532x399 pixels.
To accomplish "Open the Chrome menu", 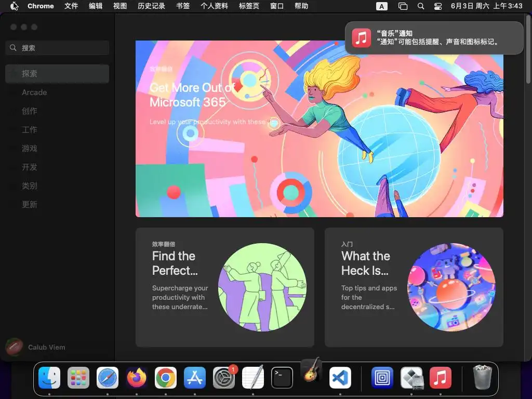I will click(x=41, y=6).
